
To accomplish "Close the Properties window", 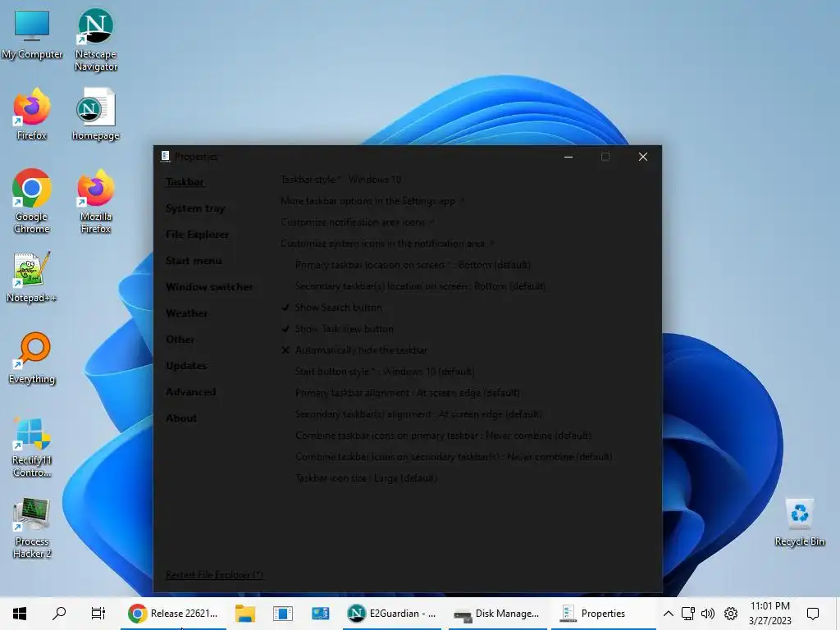I will 643,157.
